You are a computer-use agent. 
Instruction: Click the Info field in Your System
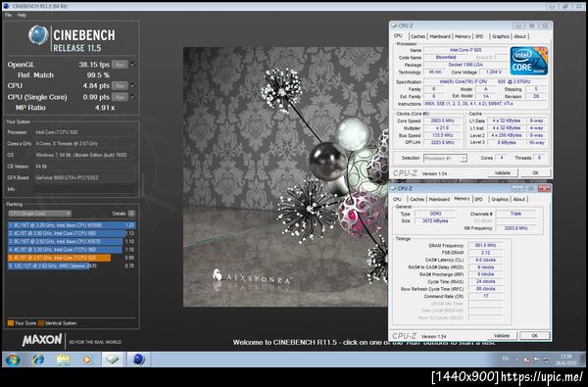coord(84,189)
